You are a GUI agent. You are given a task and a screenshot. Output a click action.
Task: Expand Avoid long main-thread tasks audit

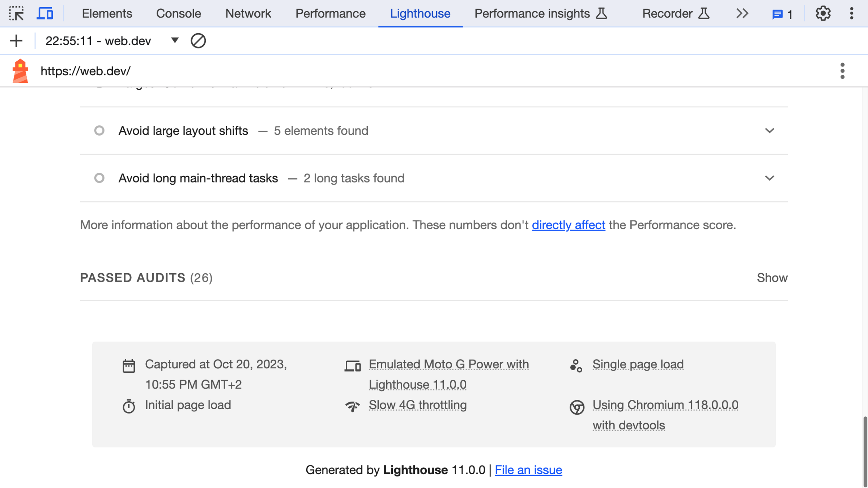click(x=769, y=178)
